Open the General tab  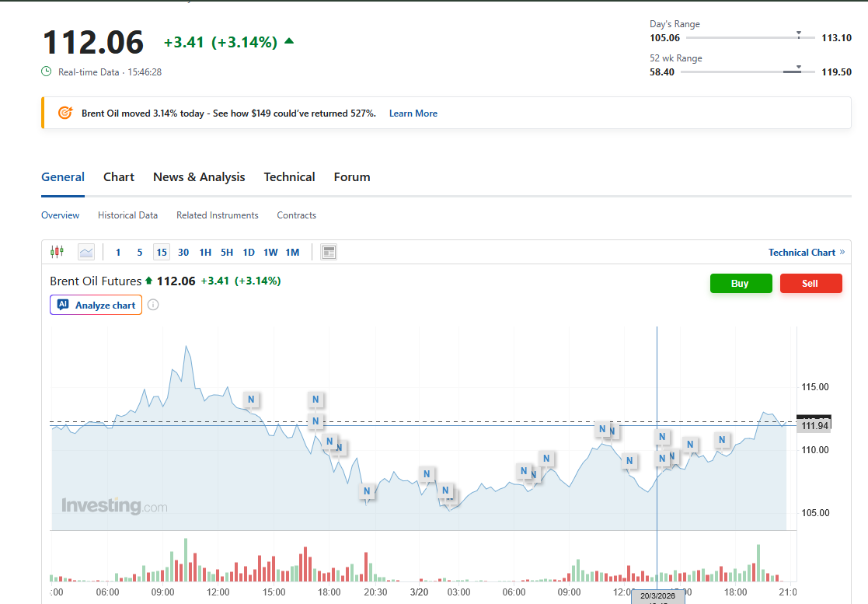click(x=63, y=177)
